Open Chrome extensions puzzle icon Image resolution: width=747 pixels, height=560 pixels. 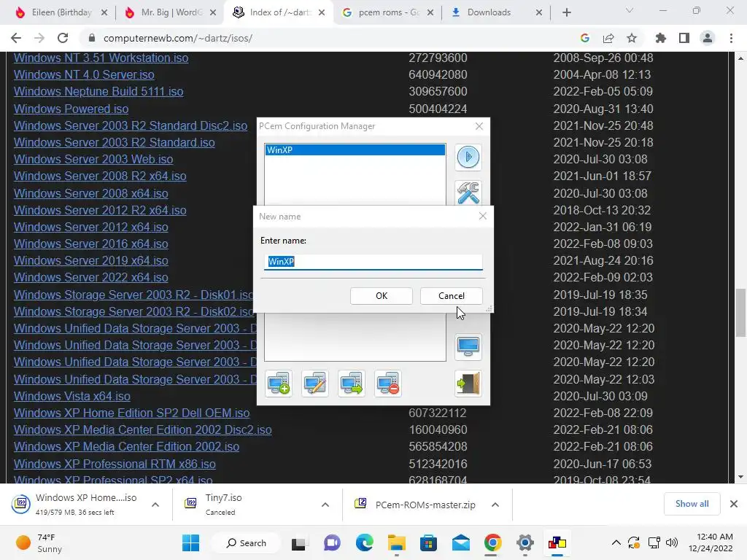[x=661, y=38]
